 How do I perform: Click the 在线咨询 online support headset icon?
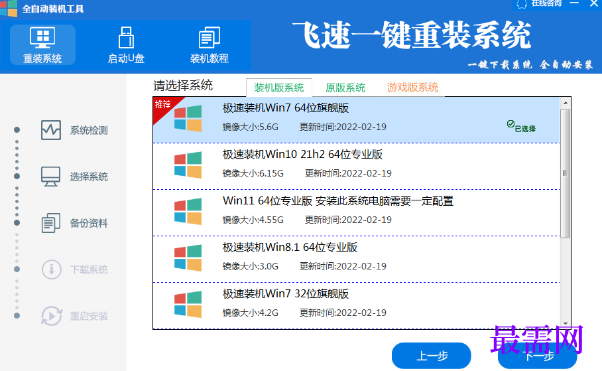(x=521, y=4)
